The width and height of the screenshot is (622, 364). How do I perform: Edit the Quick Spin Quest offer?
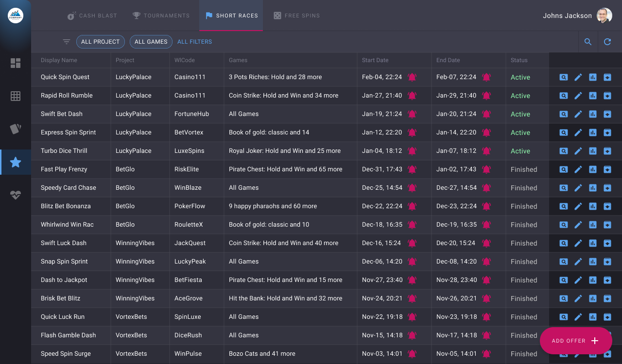coord(578,77)
